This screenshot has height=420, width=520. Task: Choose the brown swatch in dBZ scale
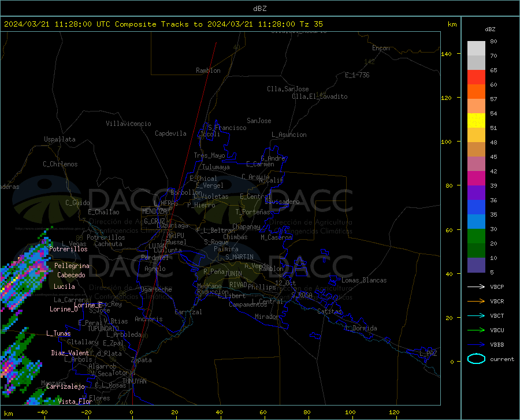click(x=476, y=150)
